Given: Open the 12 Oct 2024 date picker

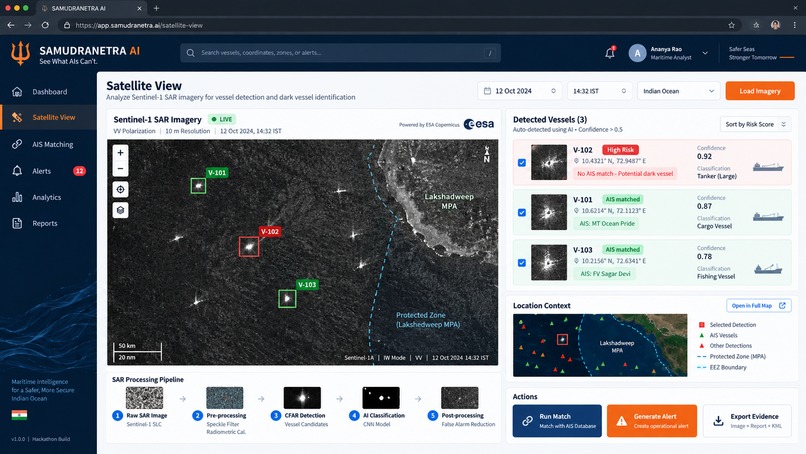Looking at the screenshot, I should (520, 91).
